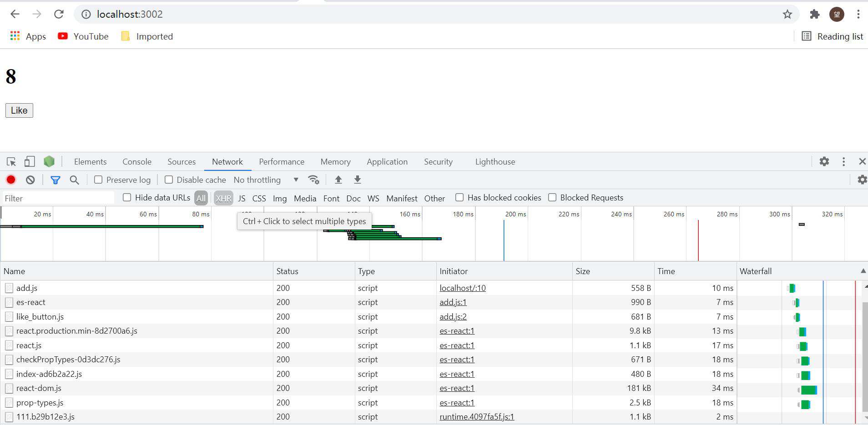Check the Hide data URLs box
This screenshot has height=425, width=868.
click(x=127, y=197)
